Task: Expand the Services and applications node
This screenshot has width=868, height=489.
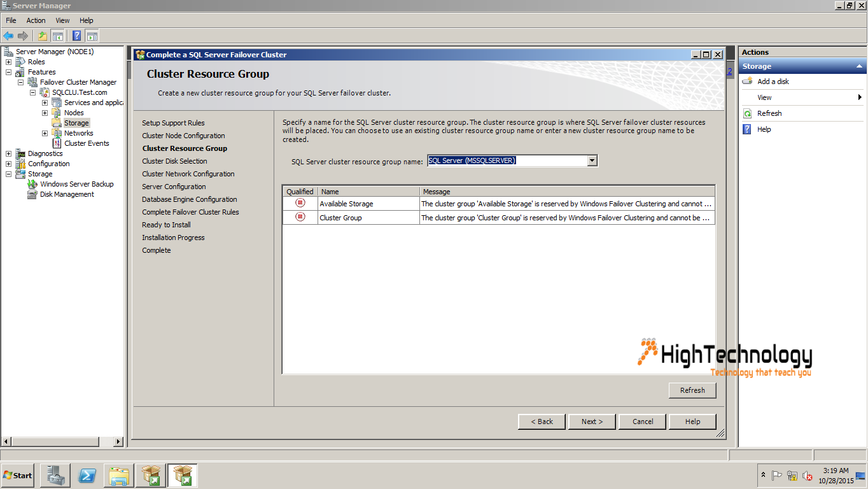Action: [x=45, y=103]
